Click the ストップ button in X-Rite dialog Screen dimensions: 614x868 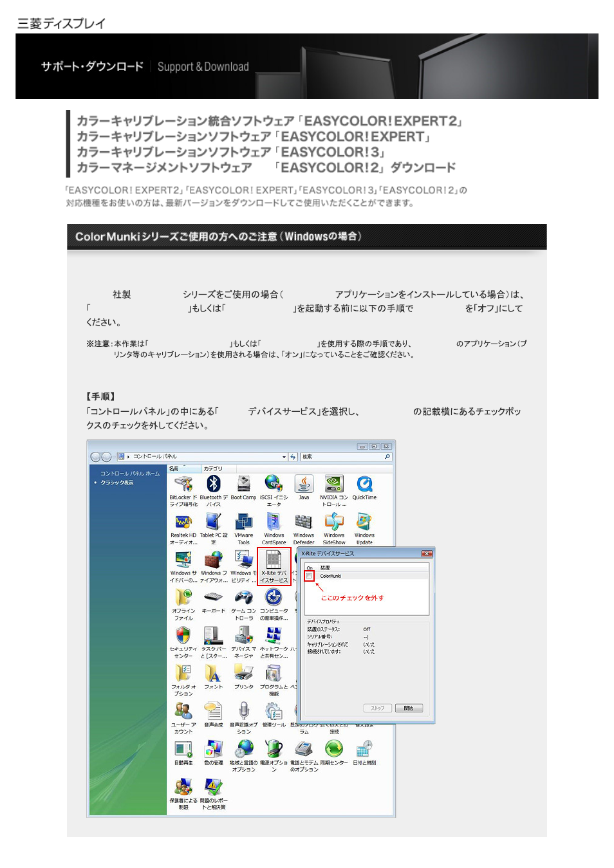(x=378, y=708)
